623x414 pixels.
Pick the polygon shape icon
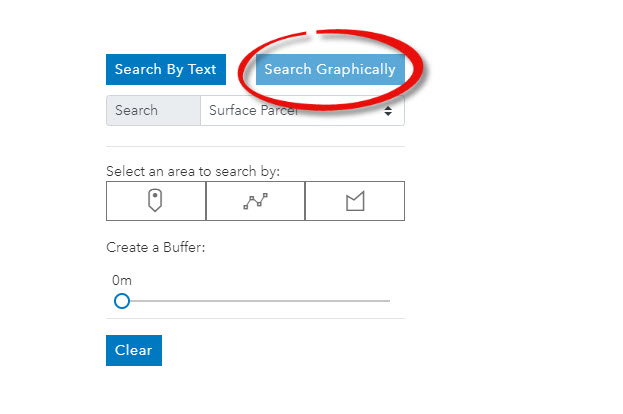click(355, 201)
